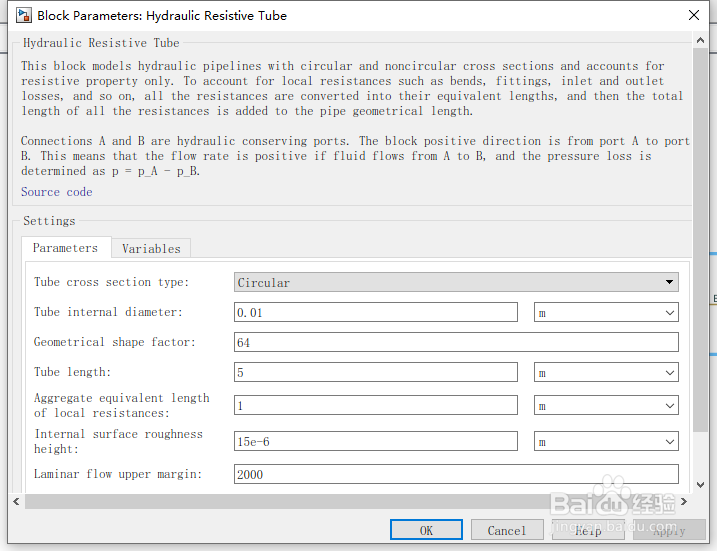Open Internal surface roughness unit dropdown

606,441
